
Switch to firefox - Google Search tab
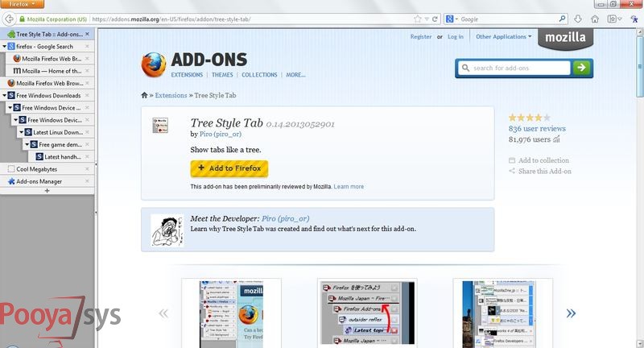[47, 47]
